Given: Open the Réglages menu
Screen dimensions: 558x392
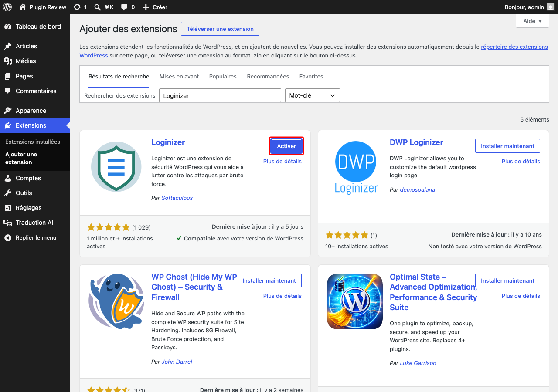Looking at the screenshot, I should click(x=35, y=208).
